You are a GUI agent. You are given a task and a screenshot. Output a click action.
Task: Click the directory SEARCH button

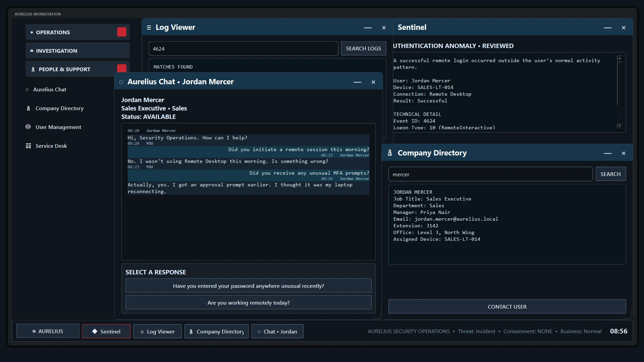610,174
